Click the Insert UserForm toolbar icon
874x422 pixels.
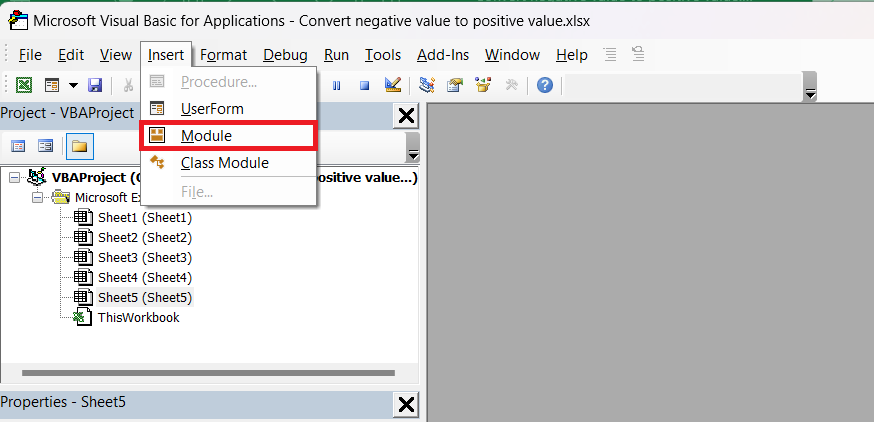tap(52, 85)
